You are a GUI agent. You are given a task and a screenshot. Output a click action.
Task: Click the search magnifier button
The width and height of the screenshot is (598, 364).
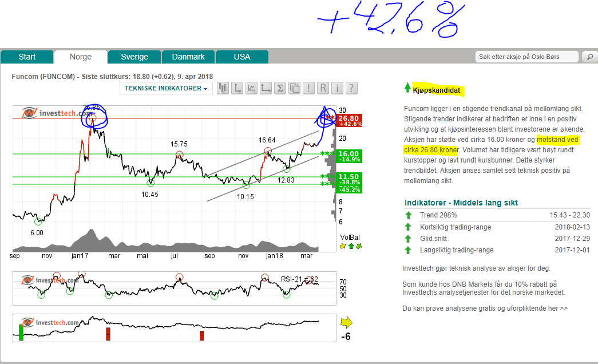point(589,57)
